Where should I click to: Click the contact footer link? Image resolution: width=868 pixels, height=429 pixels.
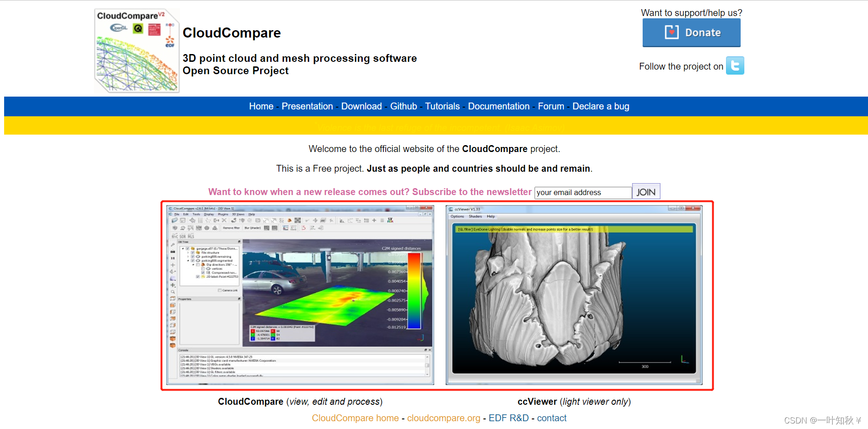click(x=551, y=418)
